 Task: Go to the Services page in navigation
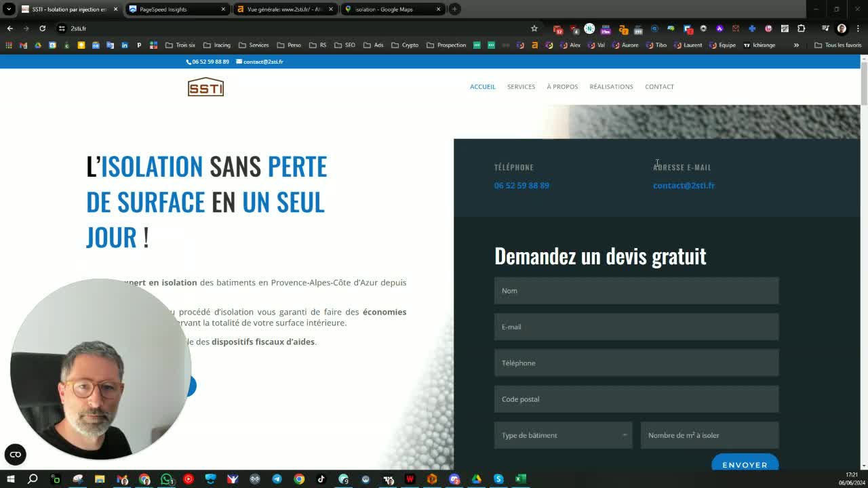coord(521,87)
